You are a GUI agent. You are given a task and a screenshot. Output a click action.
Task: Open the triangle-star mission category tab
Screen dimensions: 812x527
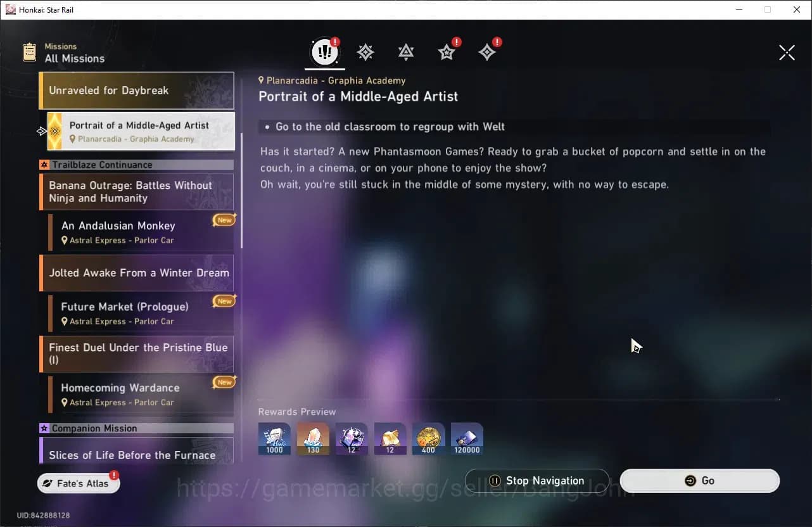(x=406, y=53)
